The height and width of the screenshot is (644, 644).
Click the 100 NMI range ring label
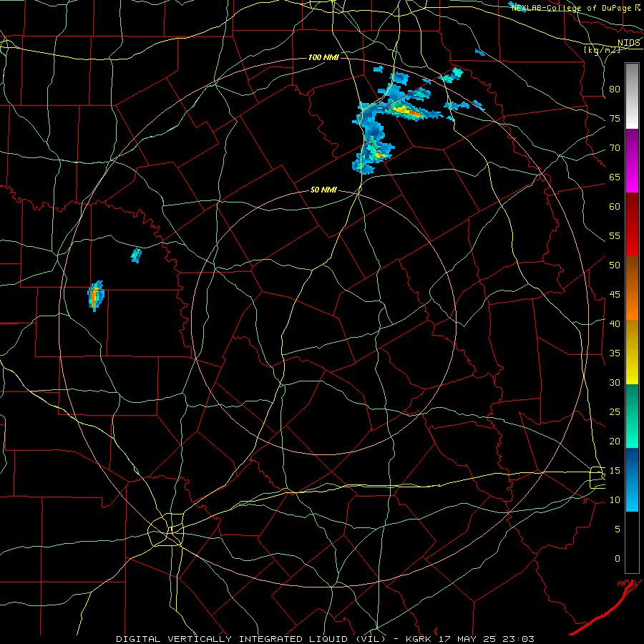point(323,57)
